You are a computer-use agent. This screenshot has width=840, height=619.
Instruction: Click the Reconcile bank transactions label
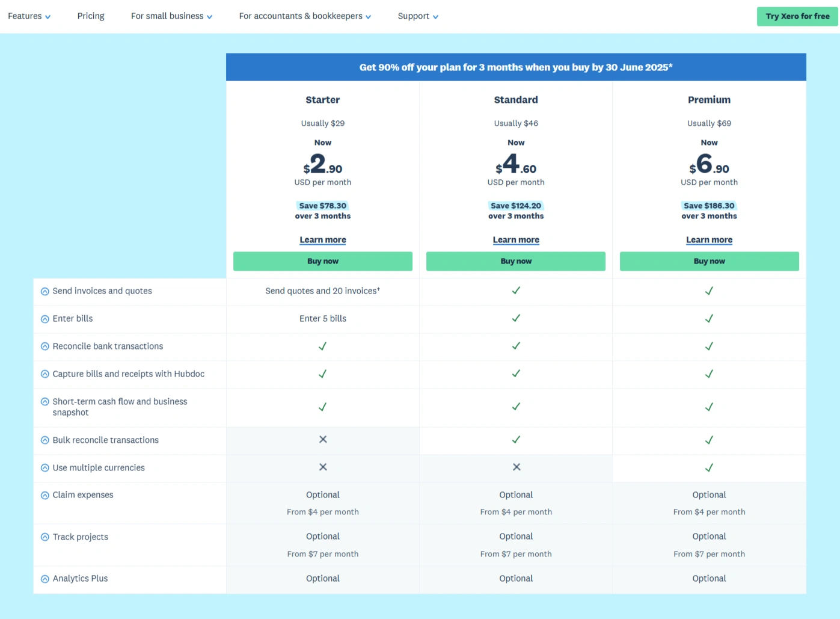tap(108, 346)
